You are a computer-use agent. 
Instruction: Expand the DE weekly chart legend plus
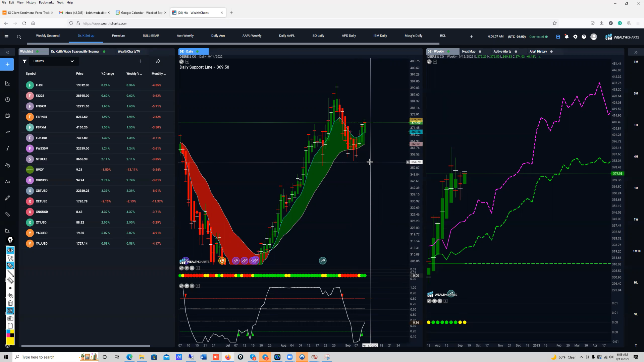pos(435,62)
